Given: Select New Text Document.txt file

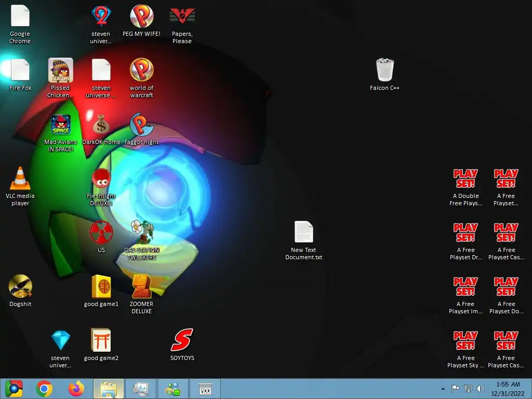Looking at the screenshot, I should click(x=303, y=232).
